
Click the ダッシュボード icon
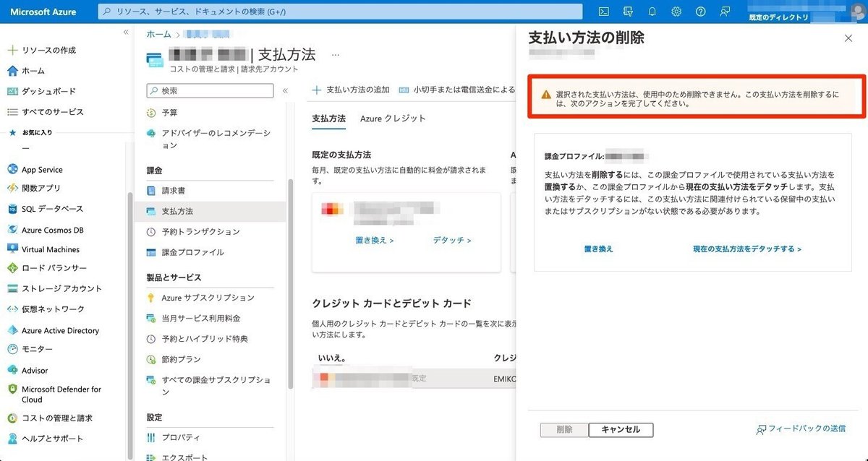coord(12,91)
